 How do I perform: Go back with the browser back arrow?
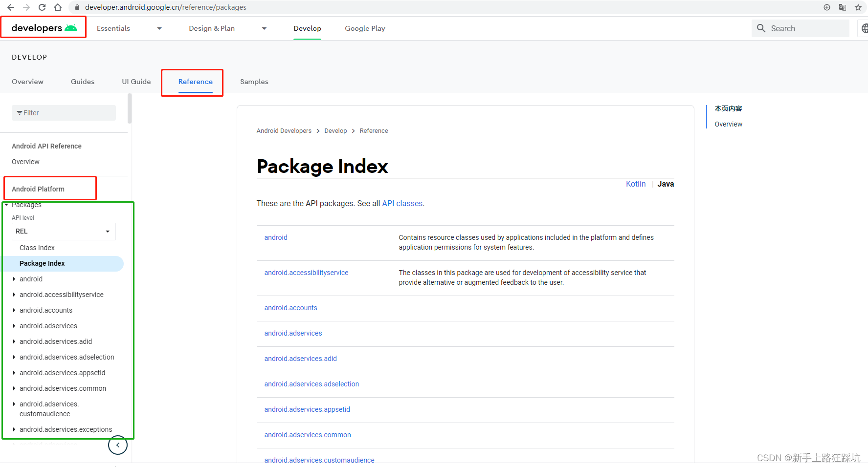click(x=10, y=7)
